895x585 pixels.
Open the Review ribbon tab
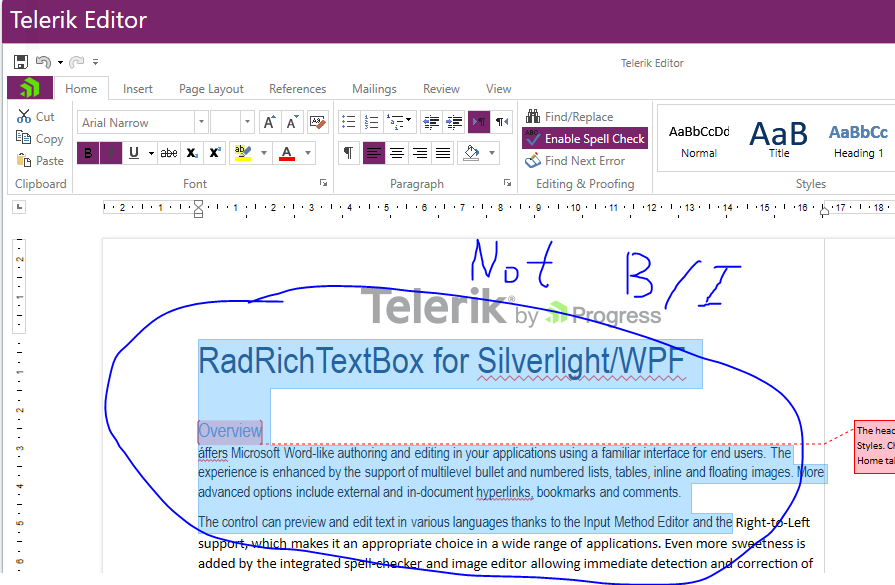click(x=441, y=89)
